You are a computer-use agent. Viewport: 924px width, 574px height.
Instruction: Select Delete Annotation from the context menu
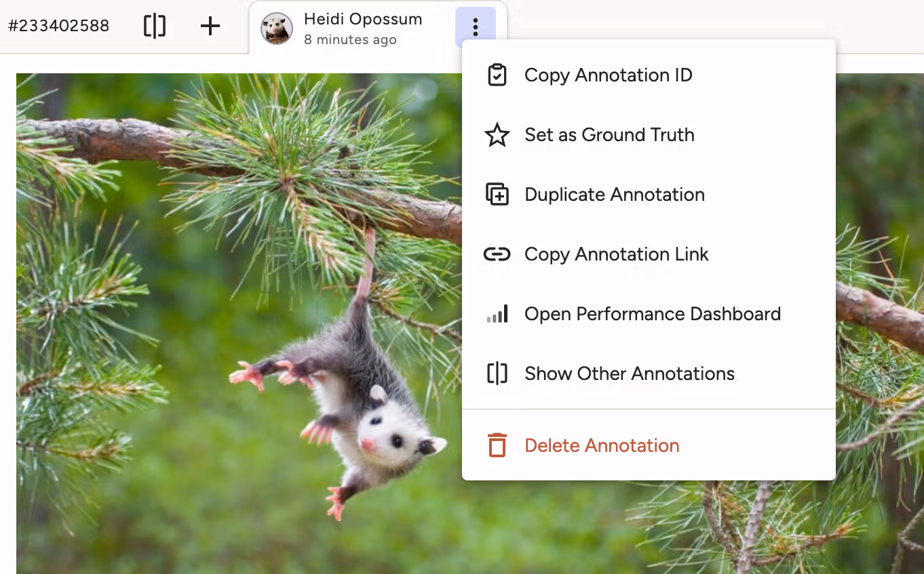click(601, 446)
